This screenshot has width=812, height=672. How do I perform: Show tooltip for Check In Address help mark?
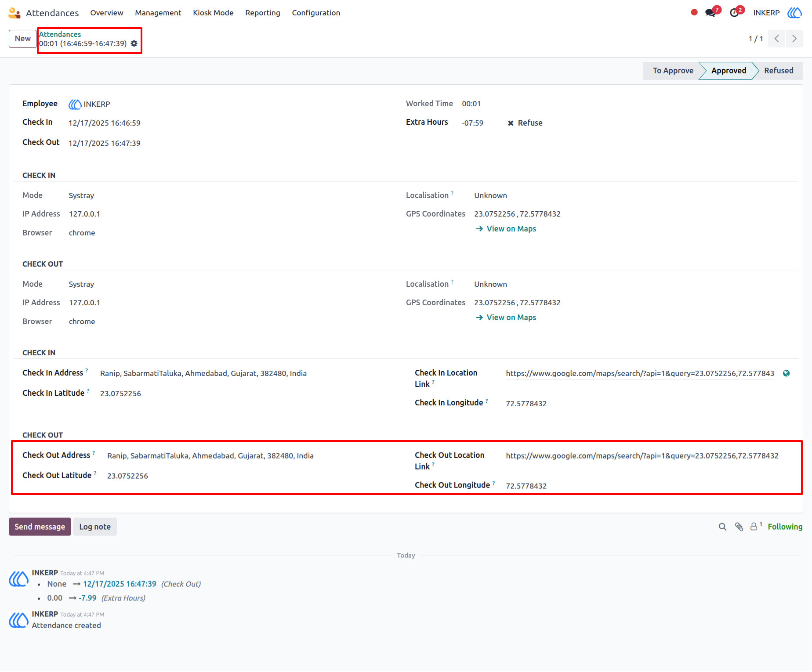point(87,370)
